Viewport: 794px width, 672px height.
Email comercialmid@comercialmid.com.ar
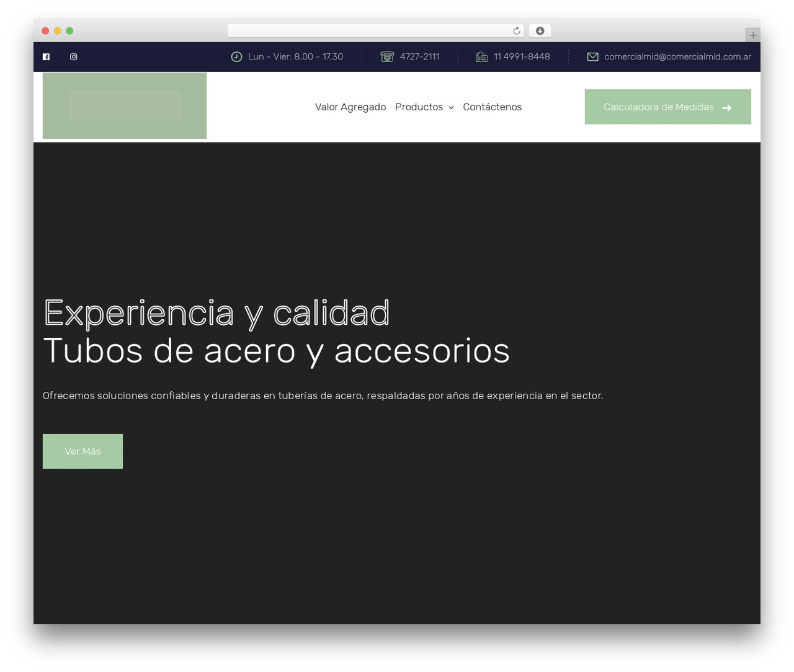[x=678, y=57]
